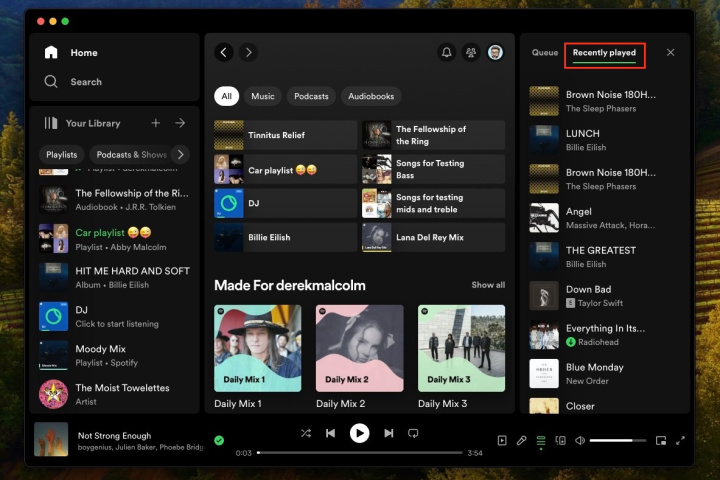Select the Podcasts filter chip
The image size is (720, 480).
pos(311,96)
